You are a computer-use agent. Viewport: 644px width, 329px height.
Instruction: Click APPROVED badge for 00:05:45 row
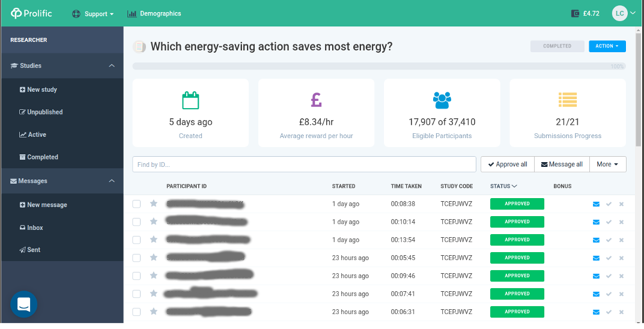click(x=517, y=258)
